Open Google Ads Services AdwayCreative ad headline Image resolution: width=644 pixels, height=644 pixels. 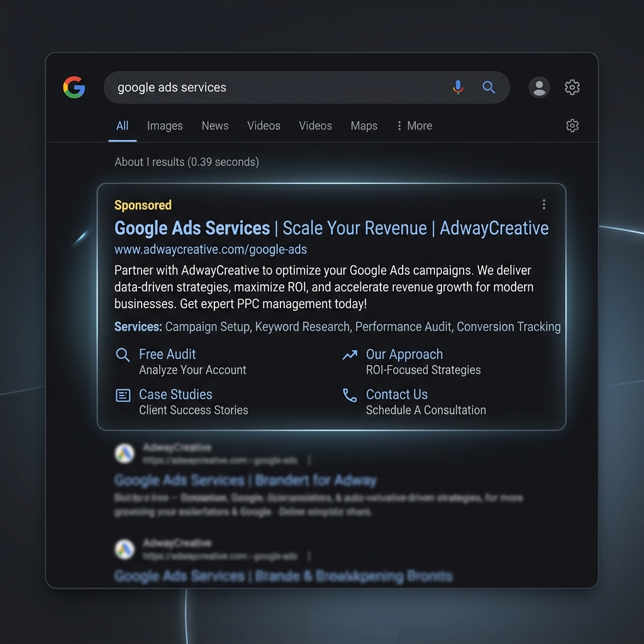pos(331,228)
